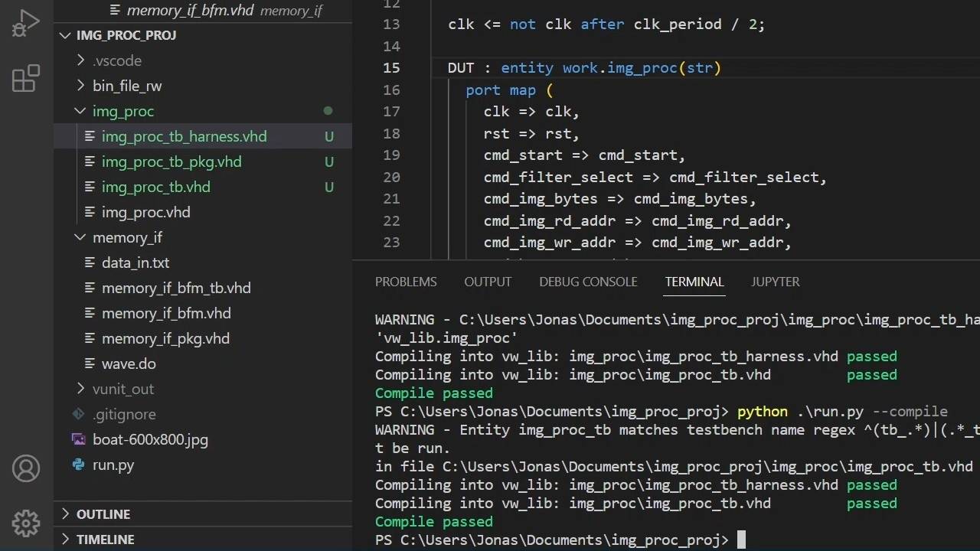Viewport: 980px width, 551px height.
Task: Open memory_if_bfm.vhd in memory_if folder
Action: point(166,313)
